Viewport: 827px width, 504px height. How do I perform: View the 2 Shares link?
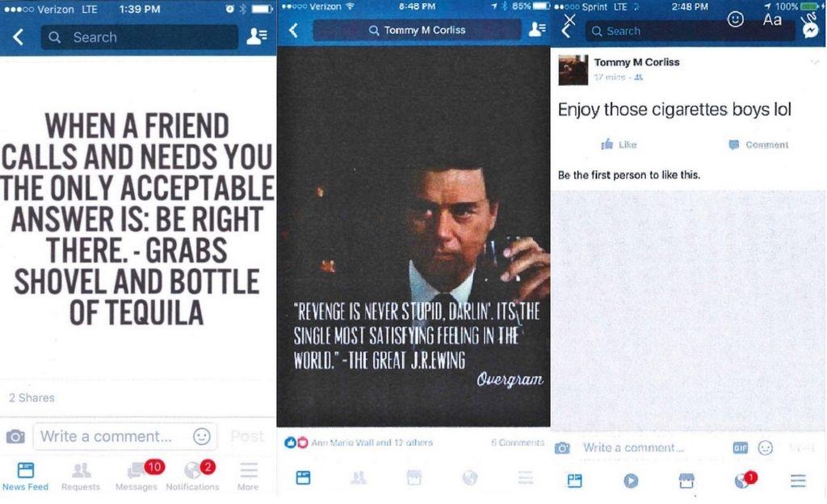tap(31, 397)
